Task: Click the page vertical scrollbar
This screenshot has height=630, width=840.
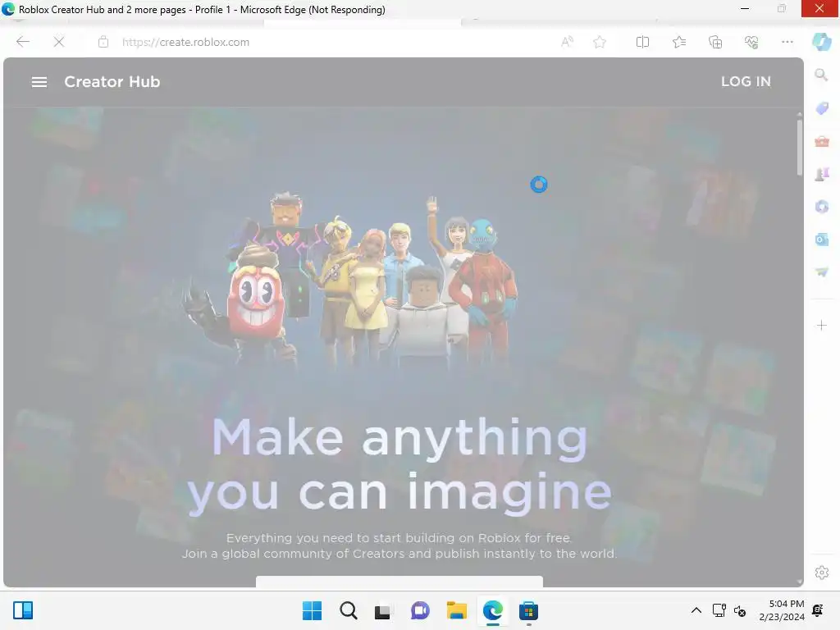Action: point(799,148)
